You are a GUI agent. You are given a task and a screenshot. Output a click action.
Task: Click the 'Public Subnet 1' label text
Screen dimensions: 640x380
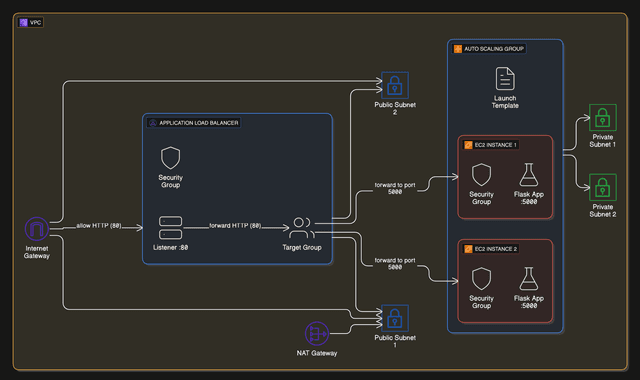[395, 341]
